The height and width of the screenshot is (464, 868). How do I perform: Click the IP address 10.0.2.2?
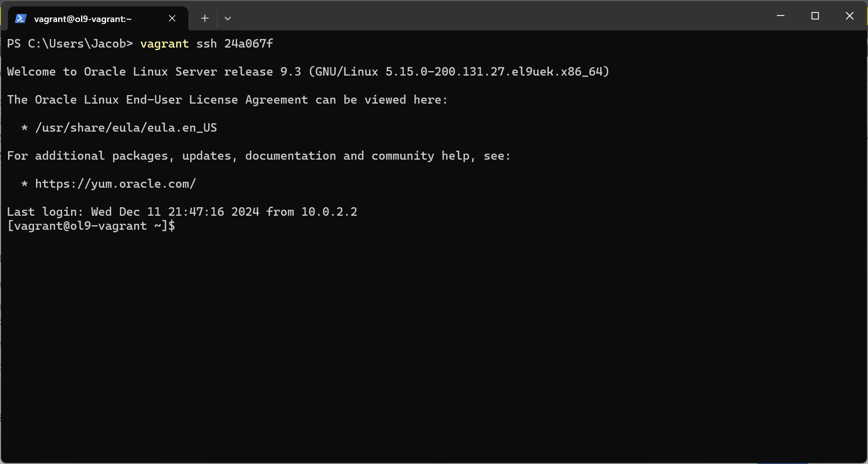[x=329, y=212]
